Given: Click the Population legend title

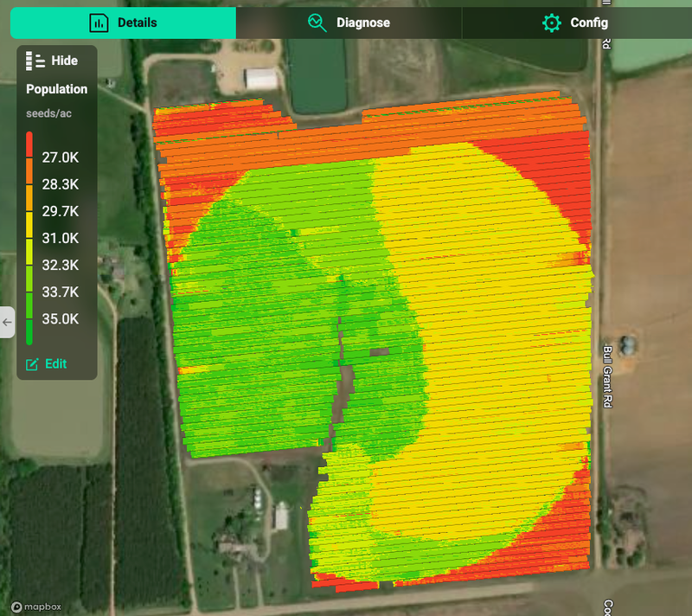Looking at the screenshot, I should 57,89.
